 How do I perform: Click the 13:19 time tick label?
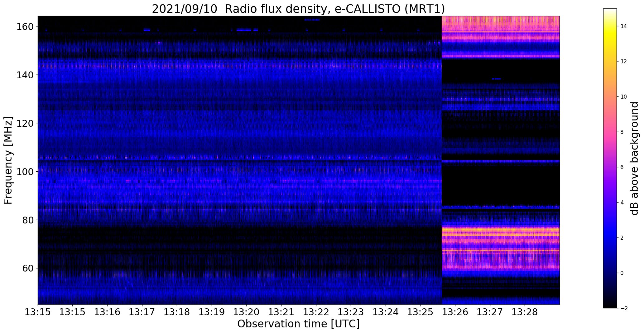click(212, 312)
